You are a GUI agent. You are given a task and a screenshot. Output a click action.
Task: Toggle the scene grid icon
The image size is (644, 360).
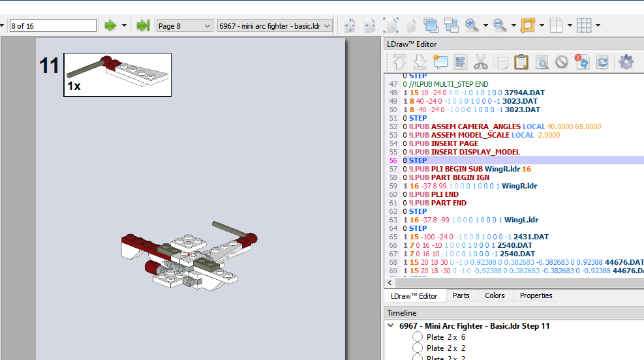click(584, 25)
